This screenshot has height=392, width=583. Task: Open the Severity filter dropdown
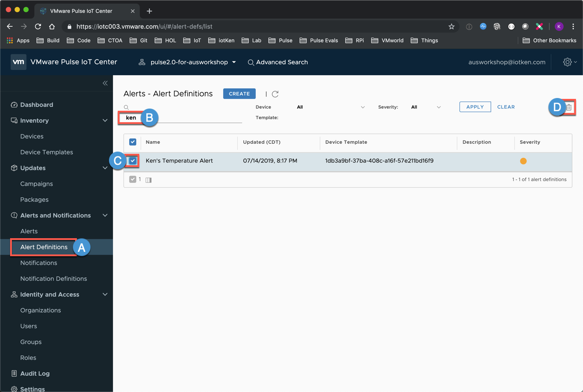tap(426, 107)
